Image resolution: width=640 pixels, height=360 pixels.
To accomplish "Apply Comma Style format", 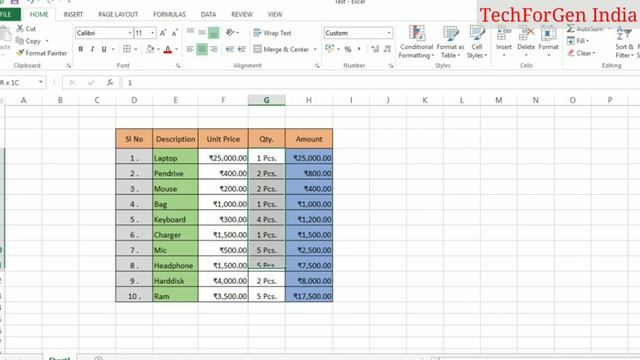I will pyautogui.click(x=359, y=49).
